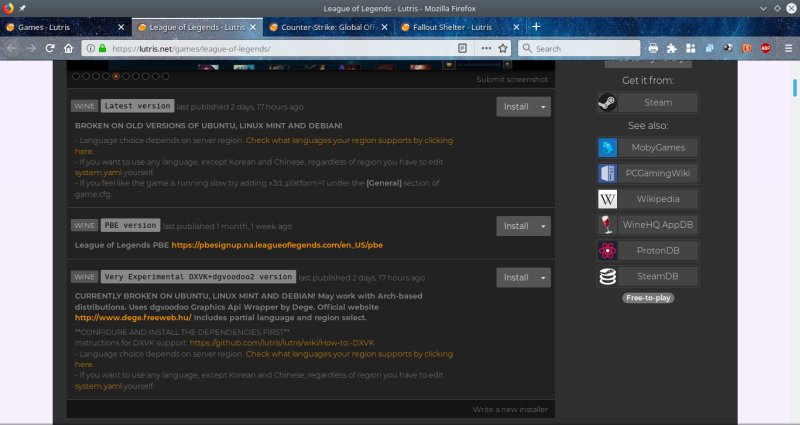Select the ninth screenshot carousel dot
800x425 pixels.
[156, 76]
